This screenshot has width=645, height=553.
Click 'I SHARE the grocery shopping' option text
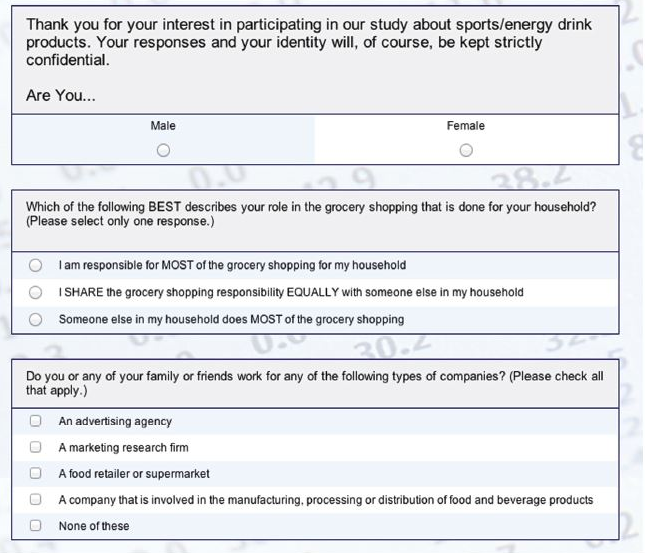point(290,293)
